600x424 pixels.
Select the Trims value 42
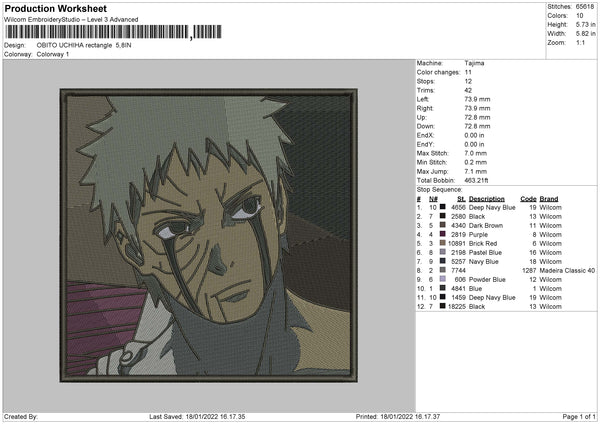(468, 90)
